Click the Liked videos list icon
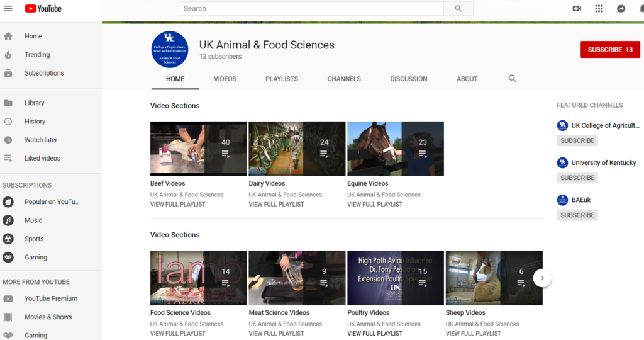Image resolution: width=644 pixels, height=340 pixels. [8, 158]
